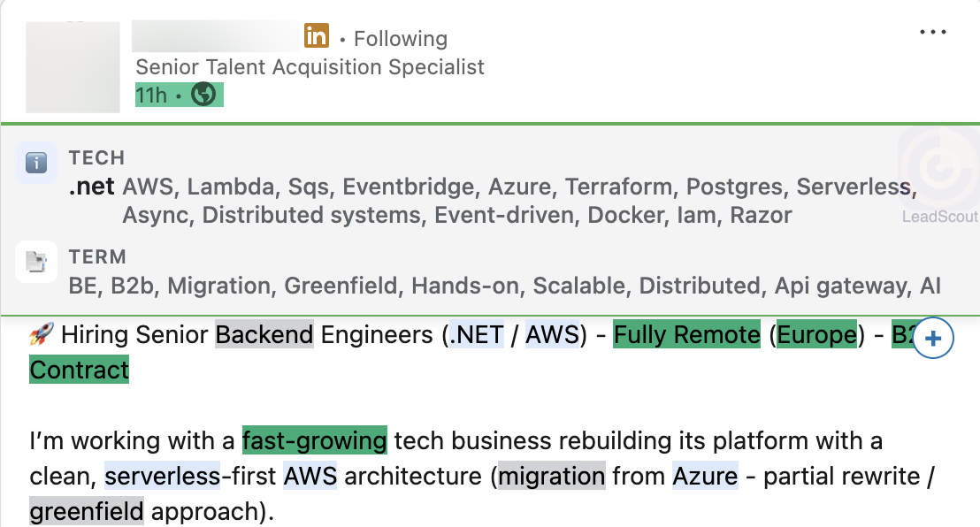Click the "11h" post timestamp
980x527 pixels.
[149, 94]
